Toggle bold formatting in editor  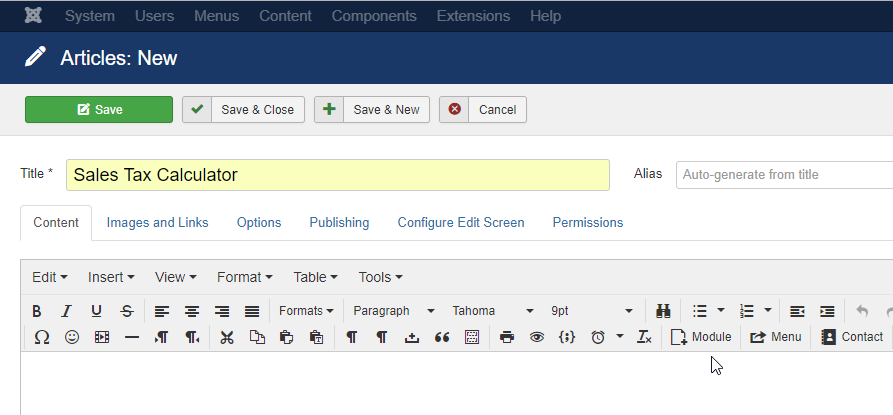[37, 311]
